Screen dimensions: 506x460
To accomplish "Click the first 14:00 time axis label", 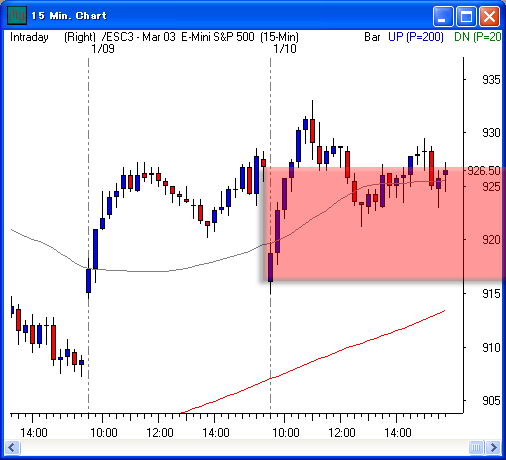I will [x=34, y=433].
